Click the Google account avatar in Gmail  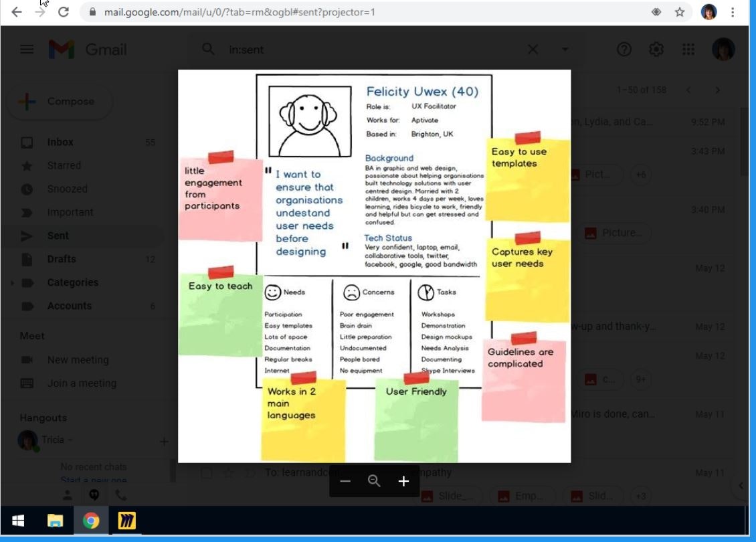pyautogui.click(x=723, y=50)
